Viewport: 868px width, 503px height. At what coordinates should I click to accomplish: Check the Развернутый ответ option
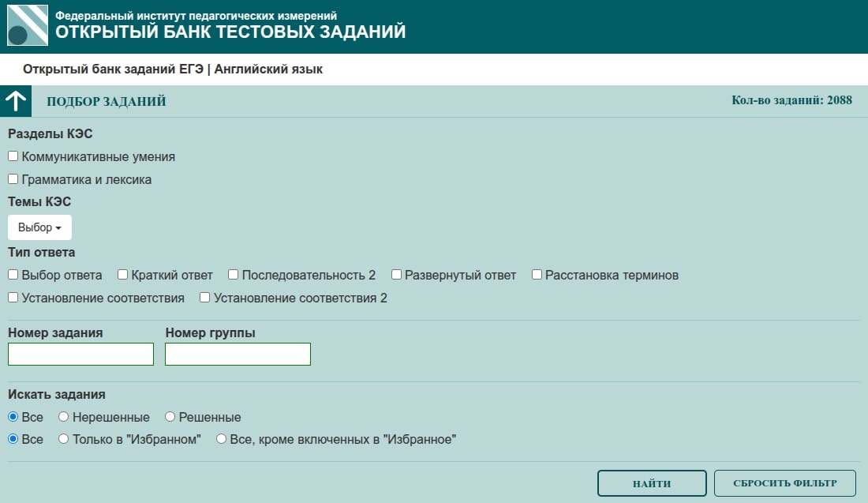(x=397, y=275)
